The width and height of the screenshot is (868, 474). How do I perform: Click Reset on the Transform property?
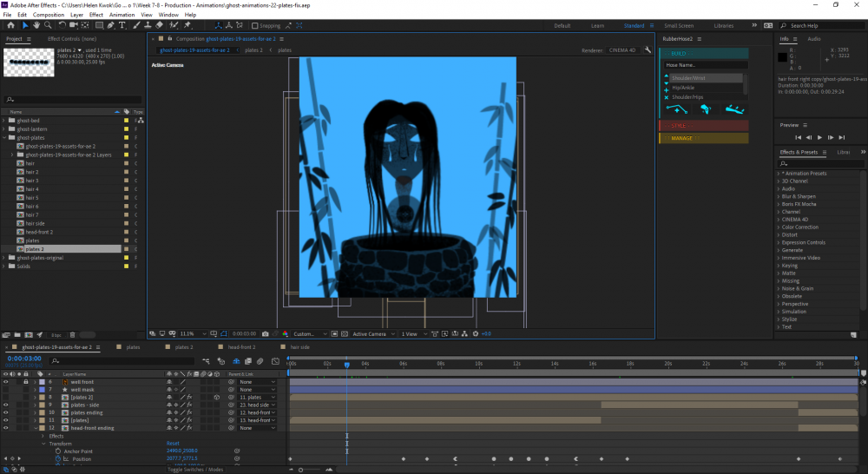(x=173, y=444)
